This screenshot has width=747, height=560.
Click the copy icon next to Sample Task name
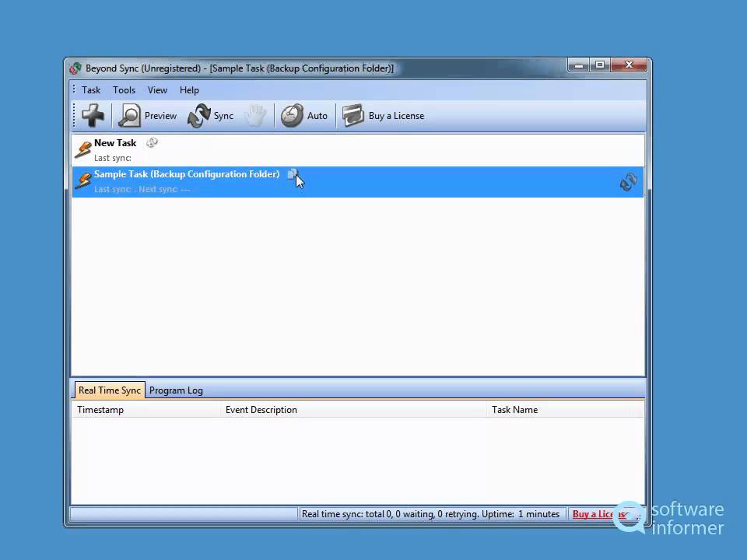pyautogui.click(x=293, y=174)
